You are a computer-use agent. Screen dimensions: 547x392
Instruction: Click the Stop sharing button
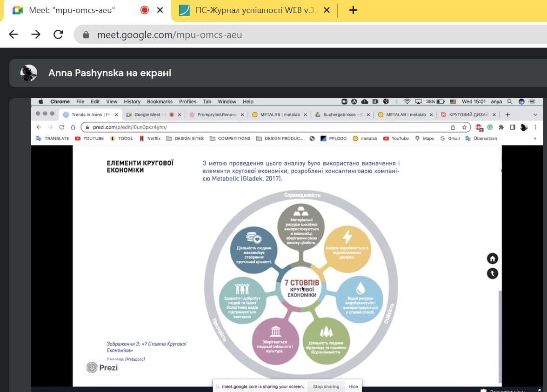(326, 386)
